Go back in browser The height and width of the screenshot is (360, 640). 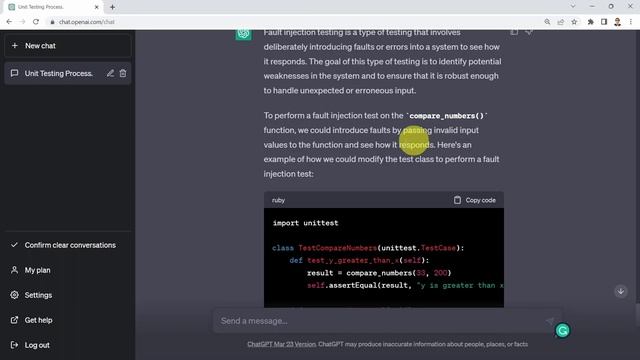(x=9, y=22)
